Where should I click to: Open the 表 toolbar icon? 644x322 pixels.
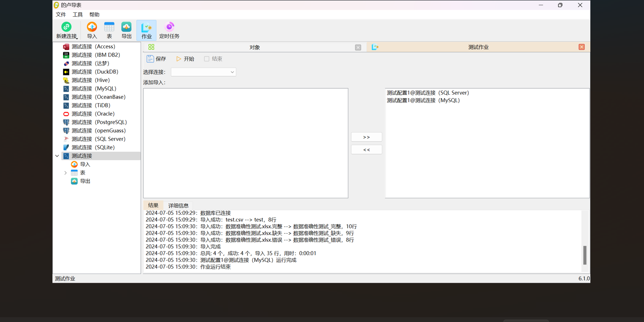tap(109, 27)
